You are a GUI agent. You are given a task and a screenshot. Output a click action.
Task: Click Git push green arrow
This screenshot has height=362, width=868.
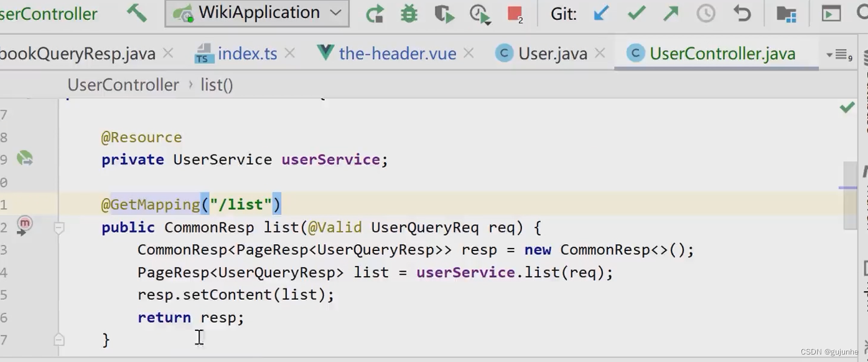[671, 13]
